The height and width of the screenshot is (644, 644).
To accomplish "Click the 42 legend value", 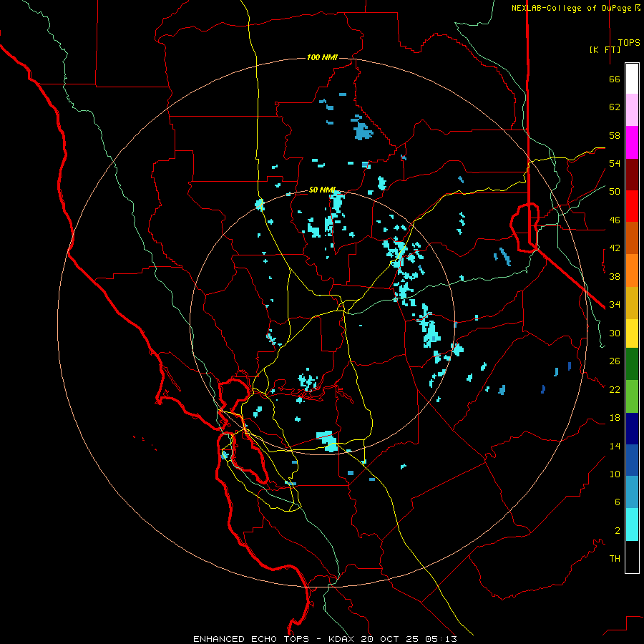I will pyautogui.click(x=615, y=248).
